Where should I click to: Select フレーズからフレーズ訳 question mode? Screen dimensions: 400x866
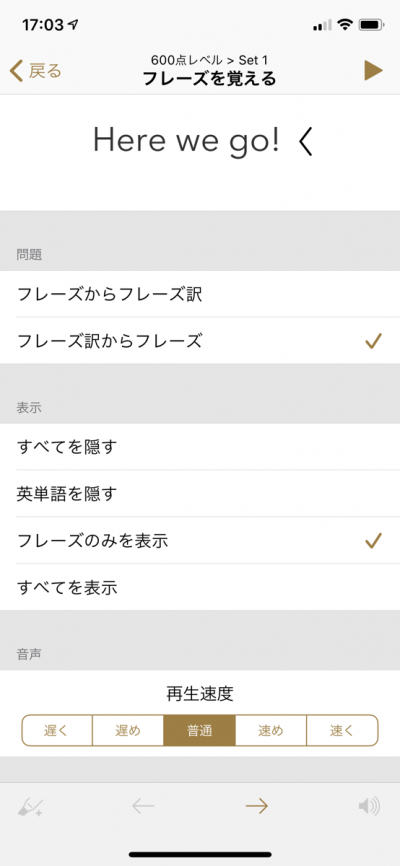click(x=200, y=294)
